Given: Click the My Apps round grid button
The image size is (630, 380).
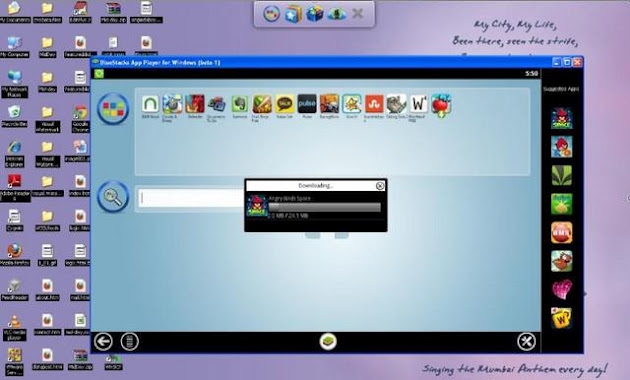Looking at the screenshot, I should [x=113, y=109].
